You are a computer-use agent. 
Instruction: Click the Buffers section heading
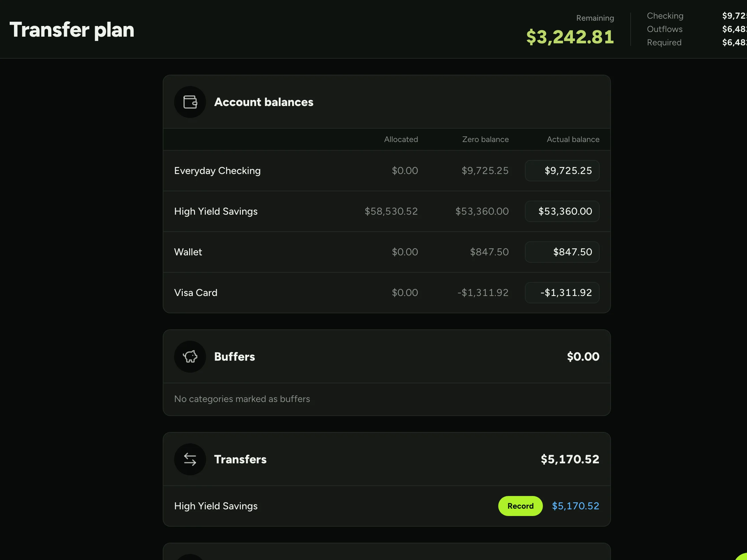(x=234, y=356)
